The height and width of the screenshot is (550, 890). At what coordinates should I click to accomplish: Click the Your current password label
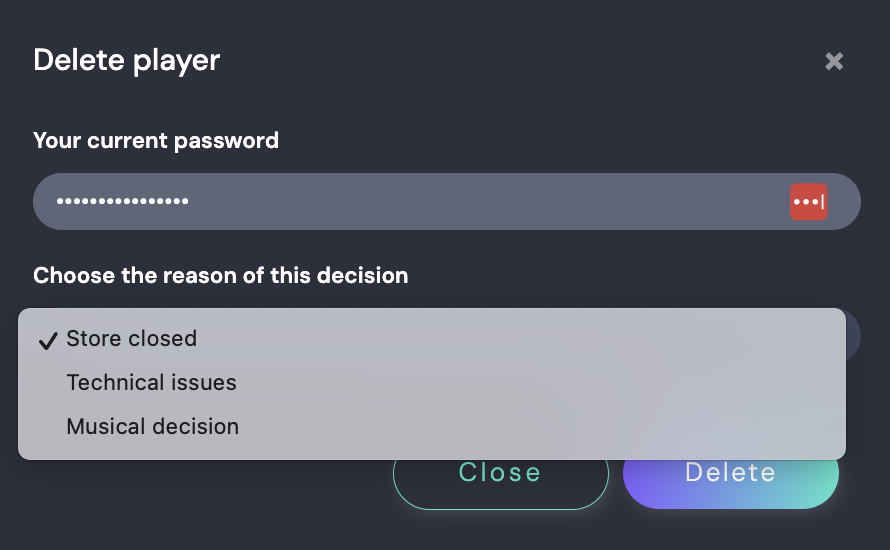pyautogui.click(x=155, y=141)
